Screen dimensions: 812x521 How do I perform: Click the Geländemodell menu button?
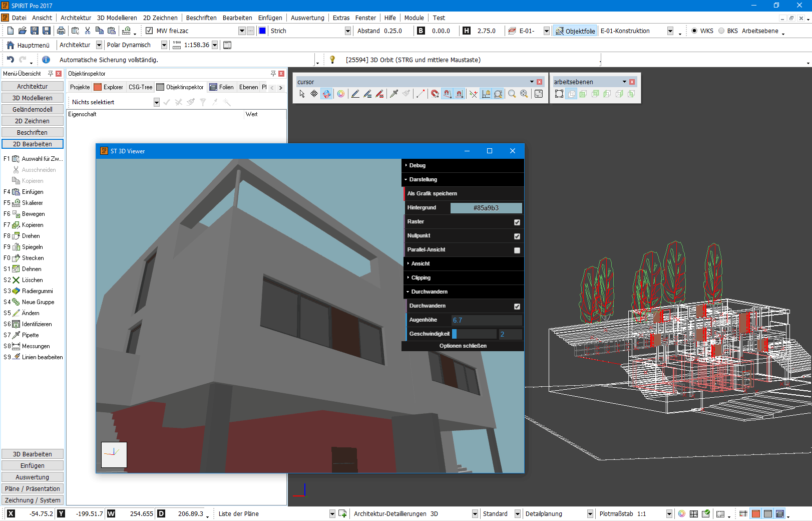pos(33,109)
